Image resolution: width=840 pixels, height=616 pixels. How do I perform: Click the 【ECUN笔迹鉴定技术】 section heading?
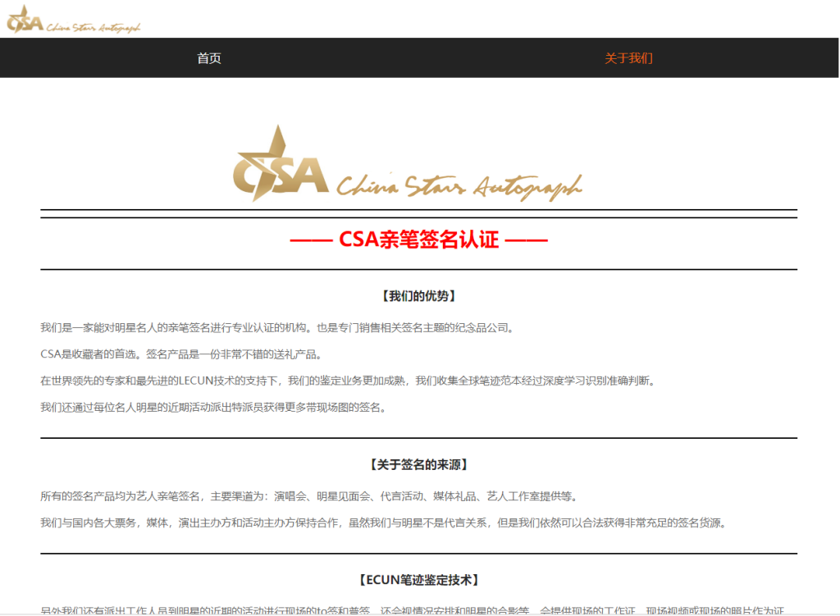[x=418, y=580]
